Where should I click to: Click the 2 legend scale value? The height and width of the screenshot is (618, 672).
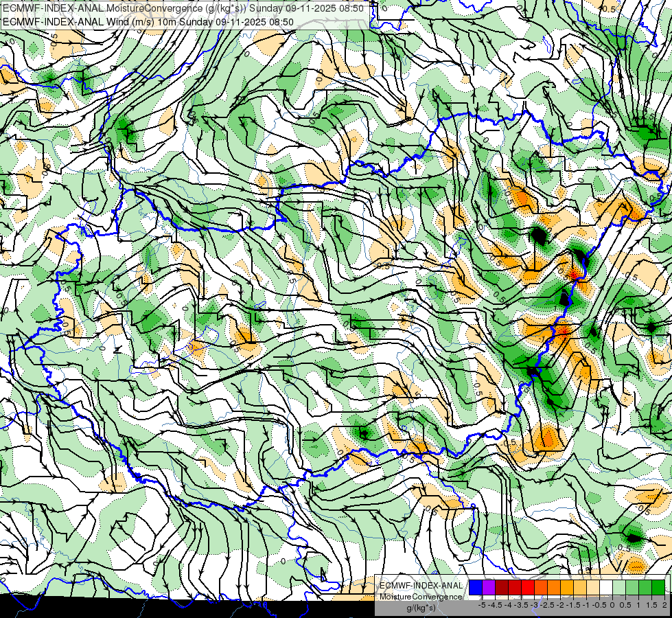pyautogui.click(x=664, y=605)
